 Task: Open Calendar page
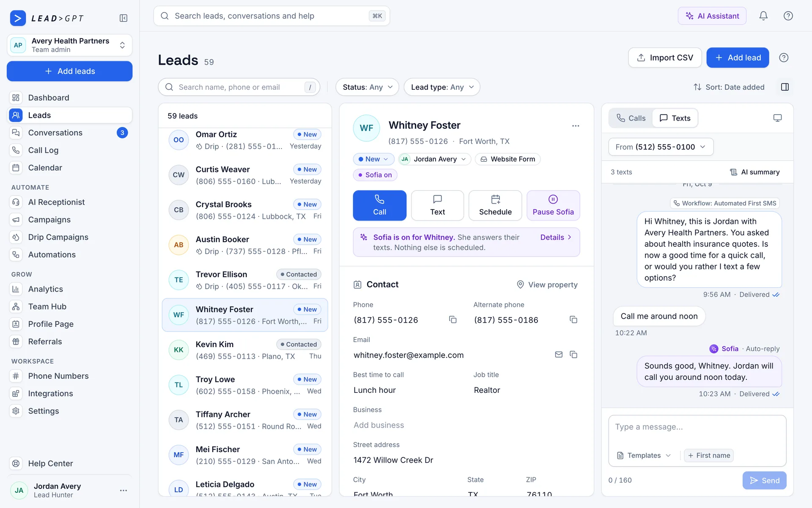tap(70, 168)
